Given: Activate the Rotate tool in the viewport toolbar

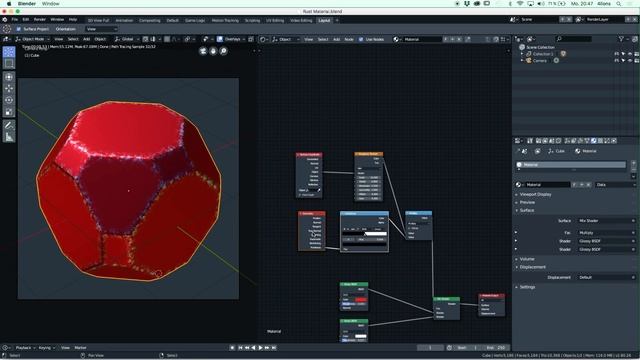Looking at the screenshot, I should (9, 100).
